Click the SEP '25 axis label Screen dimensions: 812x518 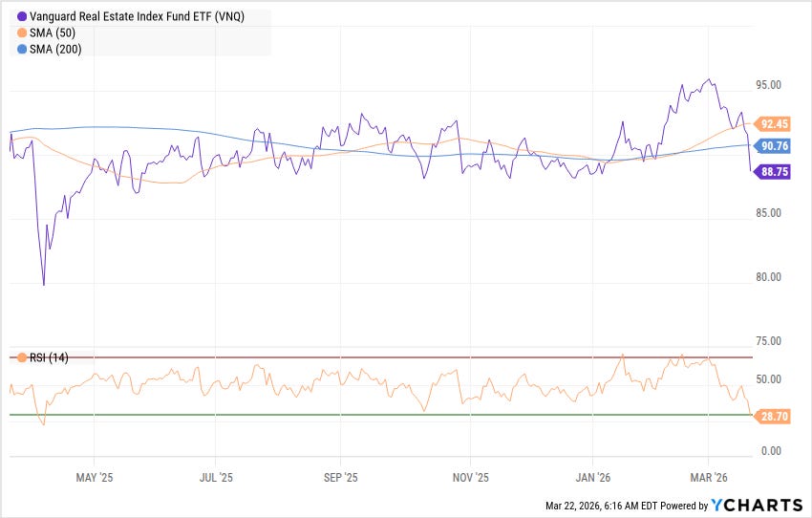[x=341, y=478]
